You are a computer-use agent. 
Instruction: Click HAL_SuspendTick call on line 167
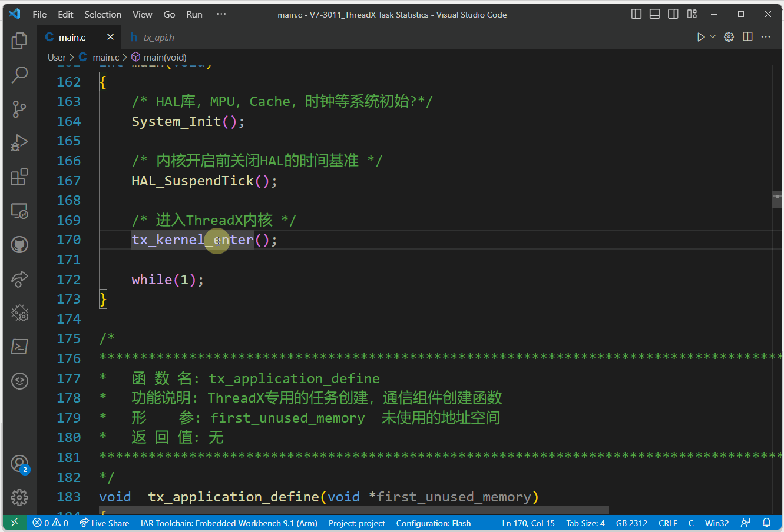tap(193, 181)
